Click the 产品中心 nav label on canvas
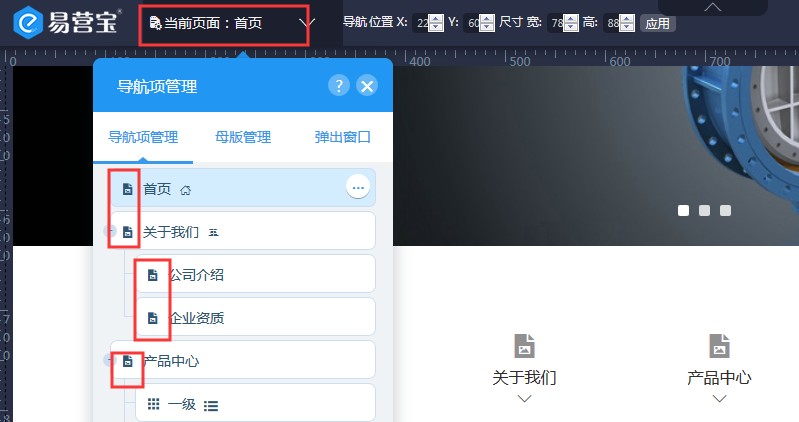Image resolution: width=799 pixels, height=422 pixels. click(719, 378)
